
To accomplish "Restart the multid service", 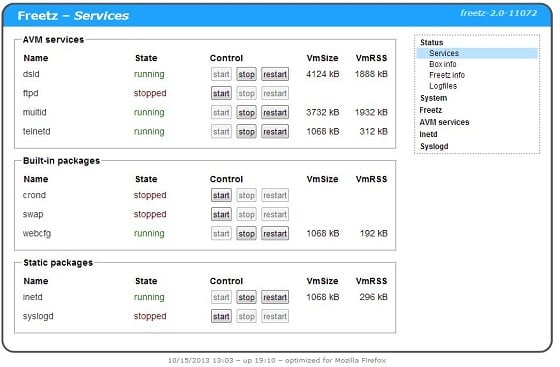I will pos(275,112).
